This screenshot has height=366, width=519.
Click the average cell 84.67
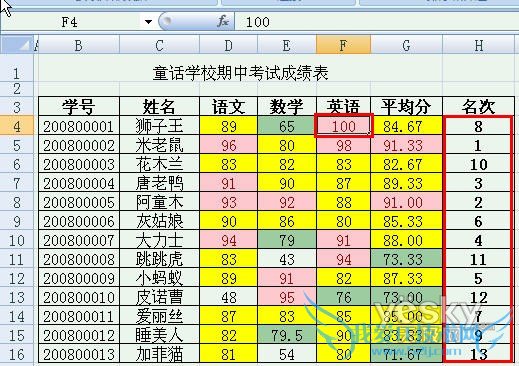tap(406, 126)
